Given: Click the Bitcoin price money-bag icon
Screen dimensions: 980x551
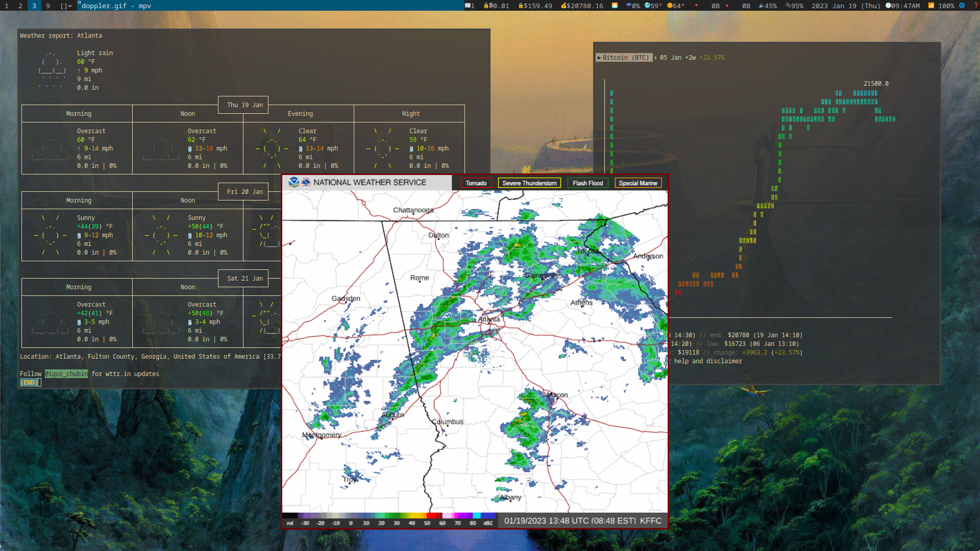Looking at the screenshot, I should [563, 6].
